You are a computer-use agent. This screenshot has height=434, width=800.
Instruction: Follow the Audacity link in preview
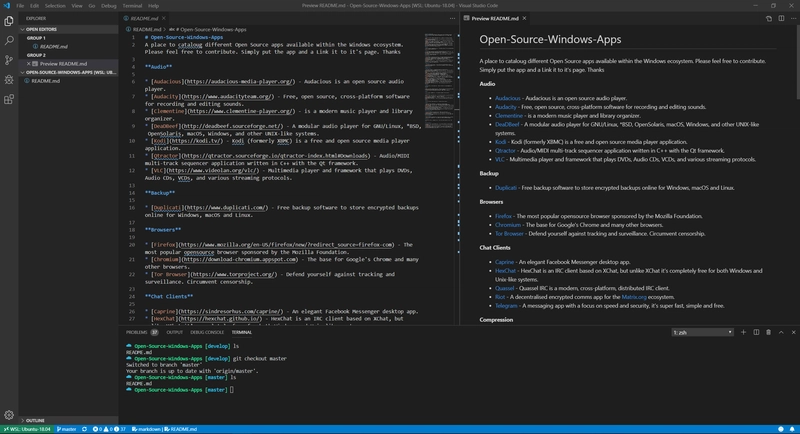click(506, 107)
